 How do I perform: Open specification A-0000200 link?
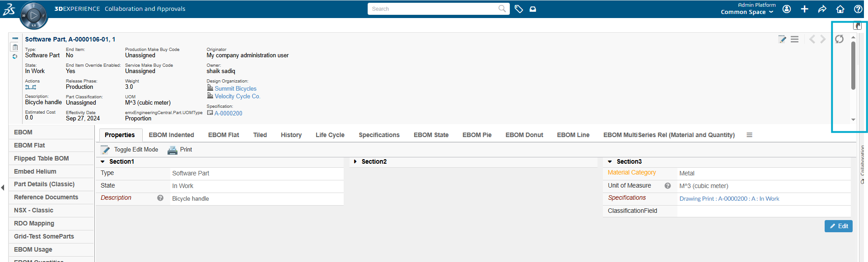pyautogui.click(x=228, y=114)
